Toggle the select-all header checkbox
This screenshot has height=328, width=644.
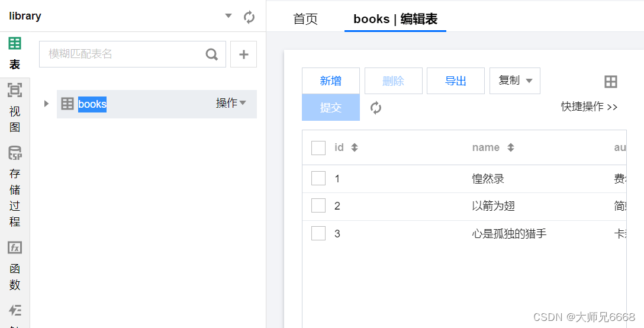(318, 147)
